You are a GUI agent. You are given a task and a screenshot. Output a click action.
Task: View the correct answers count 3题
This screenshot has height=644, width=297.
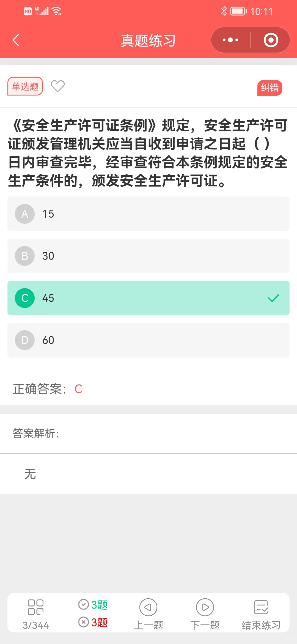pos(93,605)
